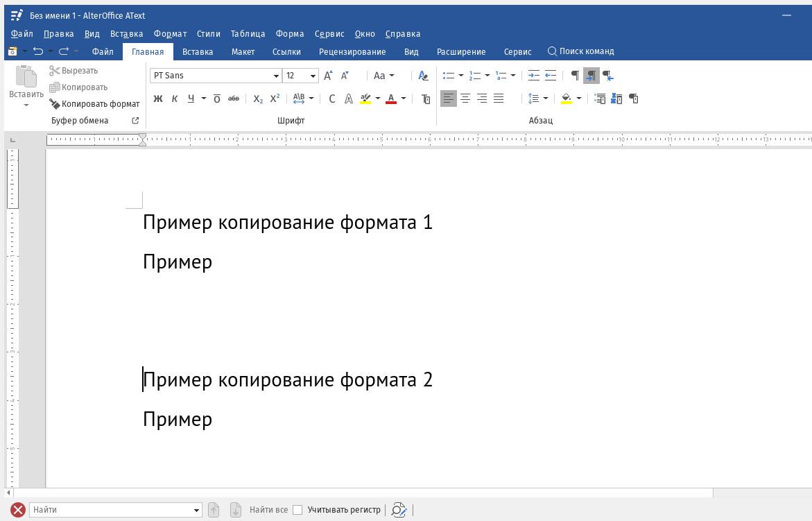This screenshot has height=521, width=812.
Task: Set right text alignment
Action: [482, 99]
